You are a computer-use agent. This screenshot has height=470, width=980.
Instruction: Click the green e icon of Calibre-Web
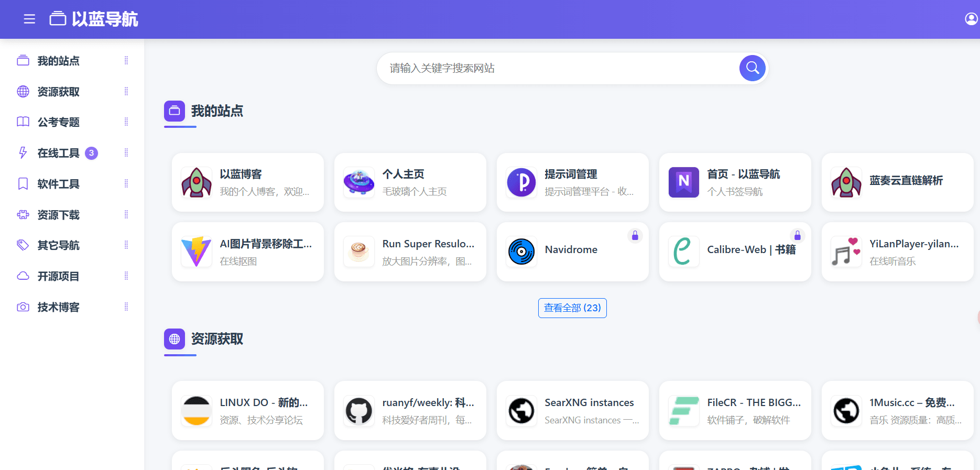pos(684,252)
